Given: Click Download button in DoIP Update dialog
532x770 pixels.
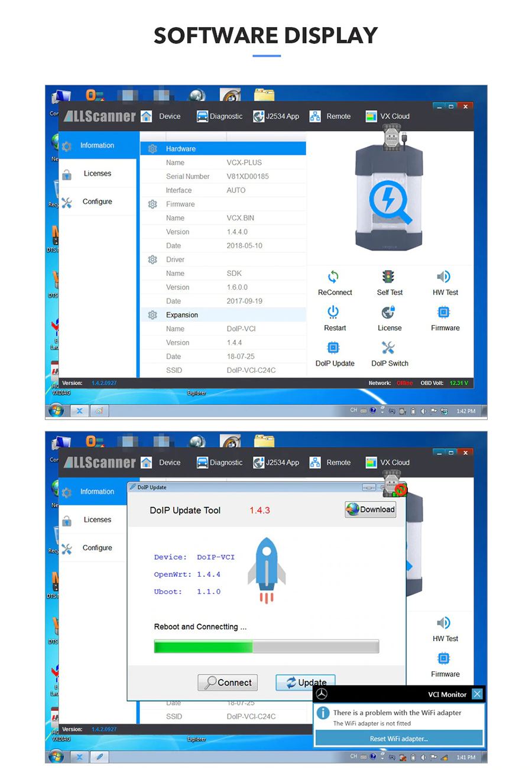Looking at the screenshot, I should pyautogui.click(x=371, y=509).
